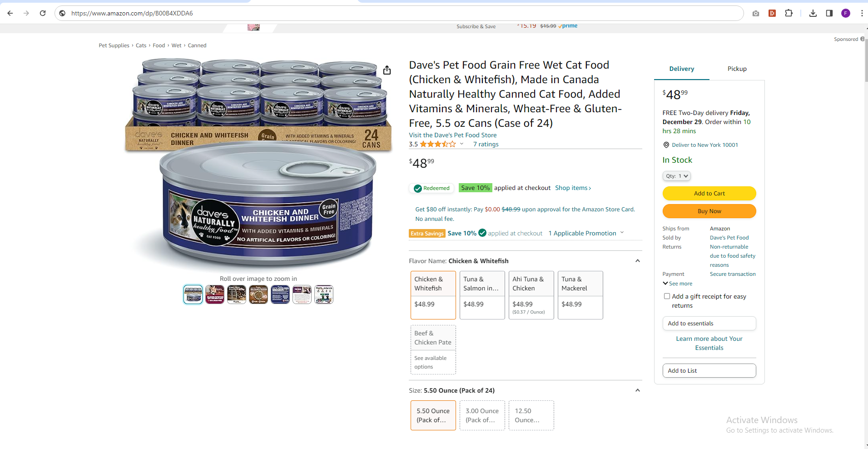Reload the page with the refresh icon
The image size is (868, 449).
(x=43, y=13)
